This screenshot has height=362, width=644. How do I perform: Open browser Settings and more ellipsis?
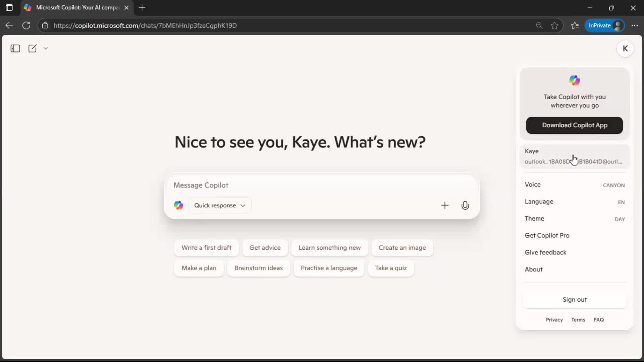tap(635, 25)
